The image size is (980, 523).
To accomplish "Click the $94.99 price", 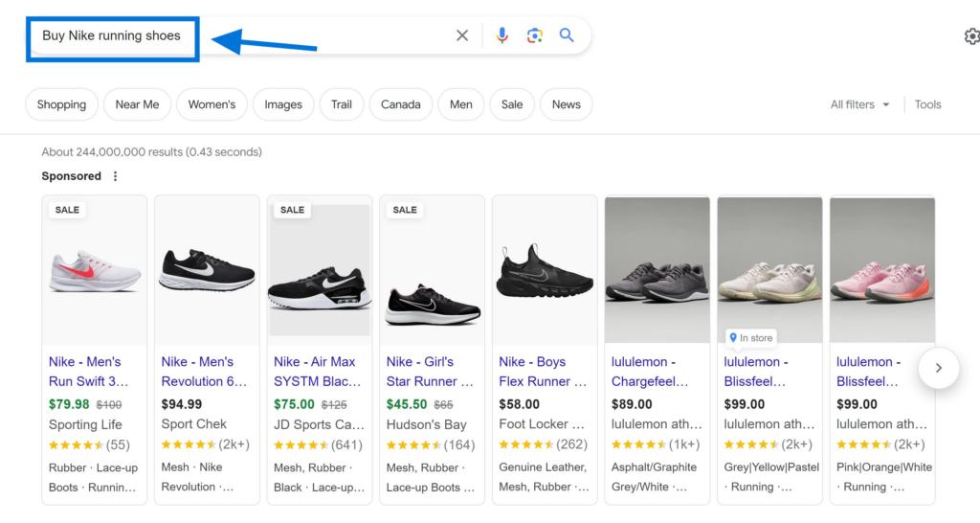I will 181,405.
